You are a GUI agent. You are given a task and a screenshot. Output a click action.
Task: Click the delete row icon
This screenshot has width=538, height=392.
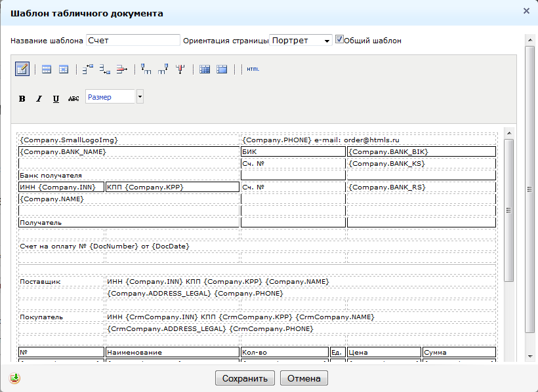point(122,69)
